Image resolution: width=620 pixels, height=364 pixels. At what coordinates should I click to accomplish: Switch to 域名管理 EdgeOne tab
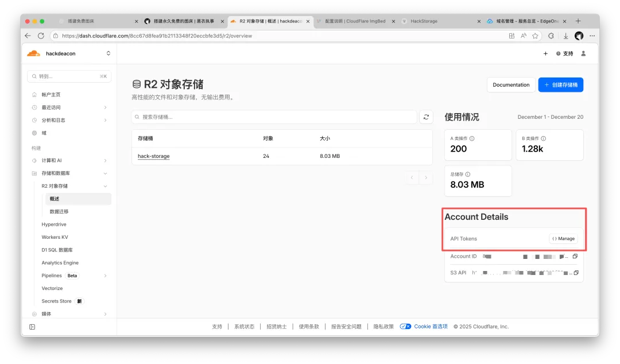528,21
